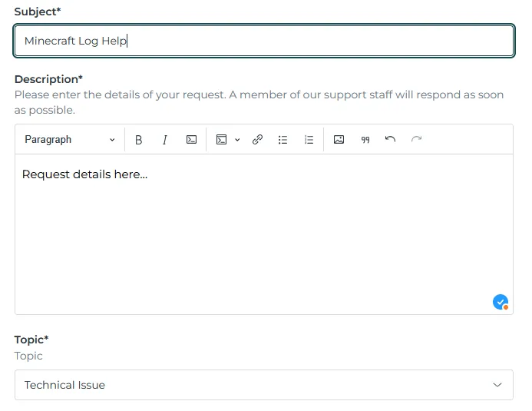
Task: Click the Subject field with Minecraft Log Help
Action: click(x=264, y=41)
